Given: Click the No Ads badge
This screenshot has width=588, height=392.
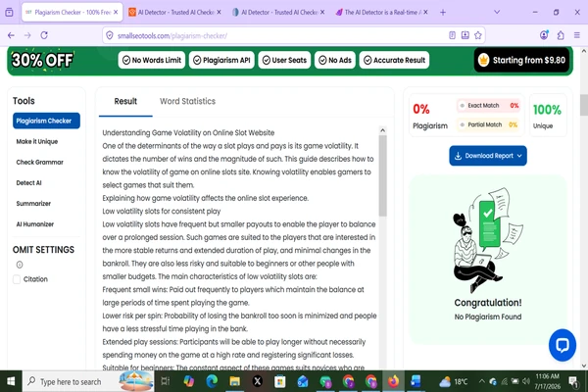Looking at the screenshot, I should (x=335, y=60).
